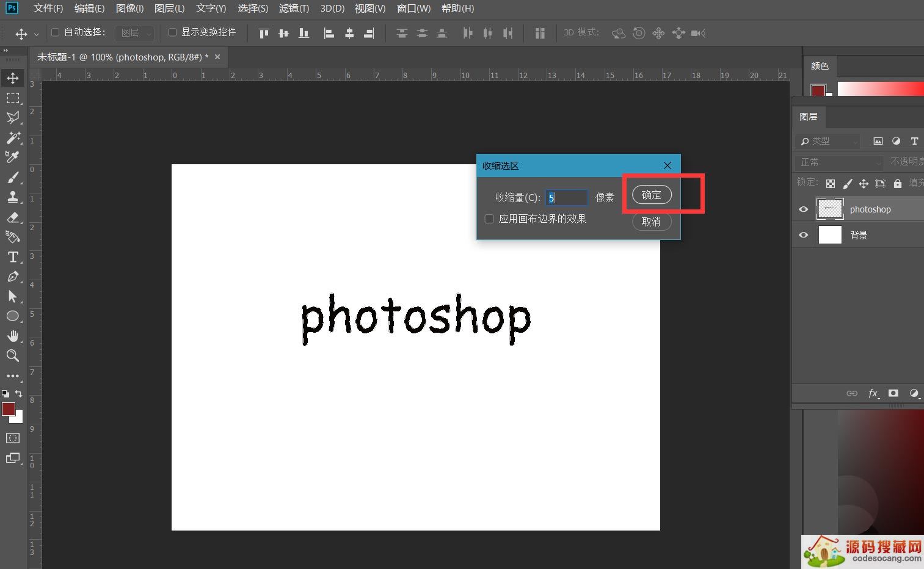This screenshot has height=569, width=924.
Task: Toggle Quick Mask mode
Action: (13, 438)
